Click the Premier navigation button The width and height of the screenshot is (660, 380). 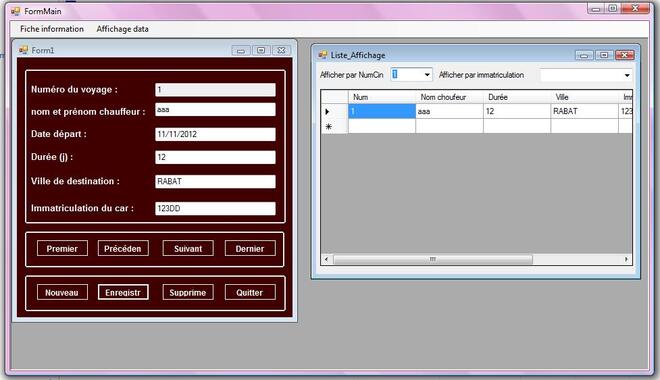pos(62,249)
